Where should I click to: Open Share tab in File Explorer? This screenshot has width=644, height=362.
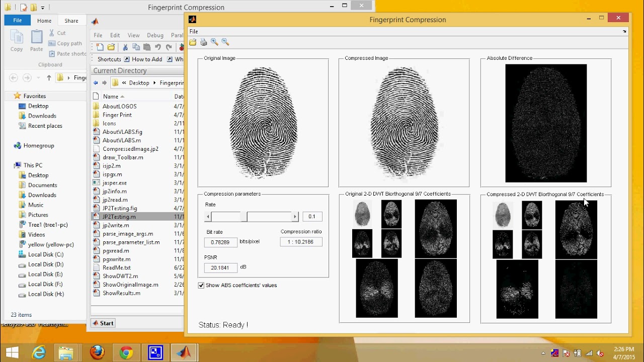71,21
